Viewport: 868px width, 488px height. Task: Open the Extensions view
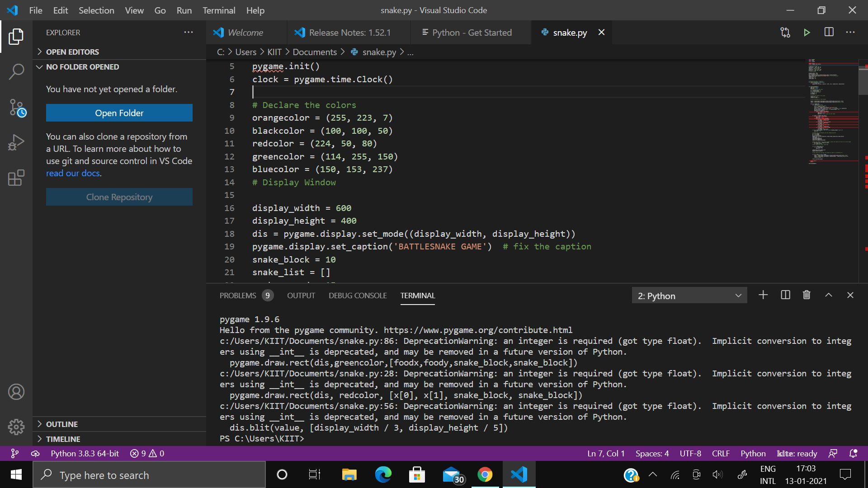click(x=16, y=178)
